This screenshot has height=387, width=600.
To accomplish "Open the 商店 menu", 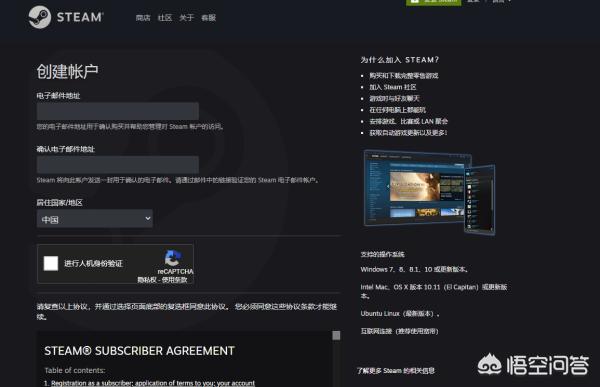I will pos(143,18).
